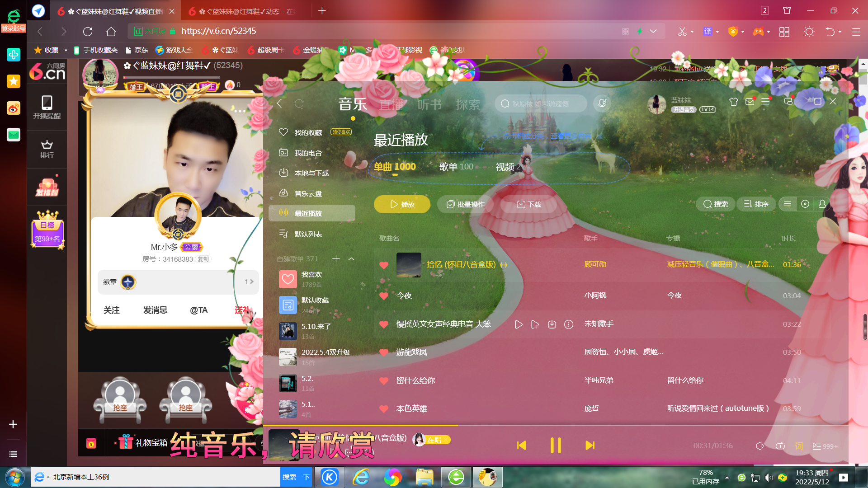
Task: Open the 排行 ranking sidebar item
Action: coord(47,149)
